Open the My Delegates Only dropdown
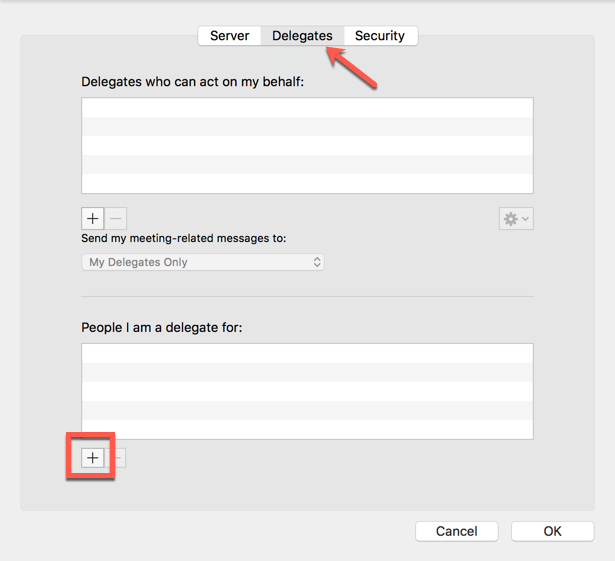The image size is (615, 561). 203,262
